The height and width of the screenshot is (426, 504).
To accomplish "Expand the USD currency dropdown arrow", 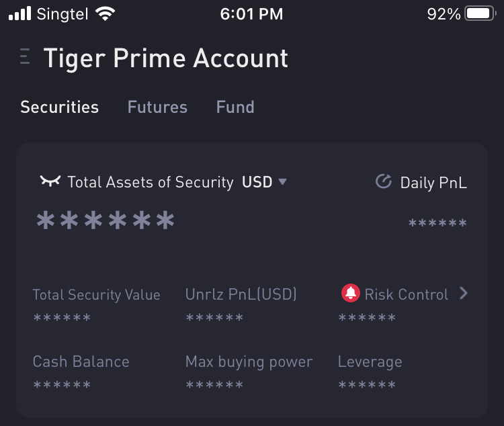I will tap(282, 182).
